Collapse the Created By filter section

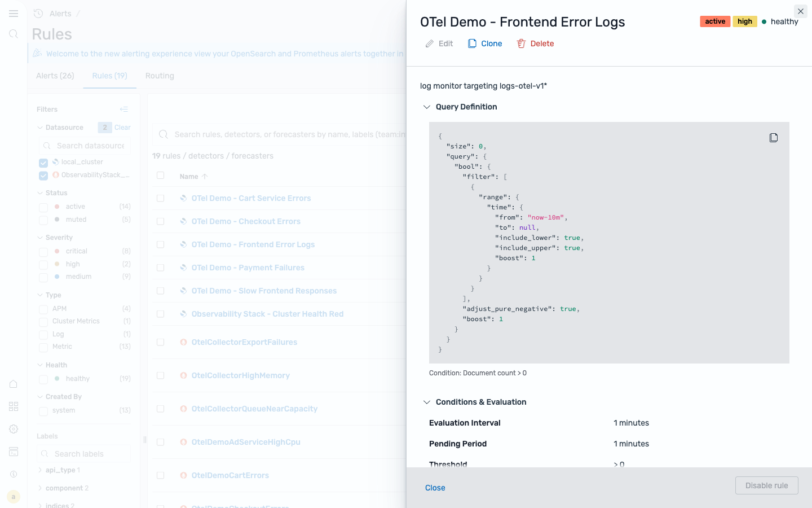[x=40, y=397]
